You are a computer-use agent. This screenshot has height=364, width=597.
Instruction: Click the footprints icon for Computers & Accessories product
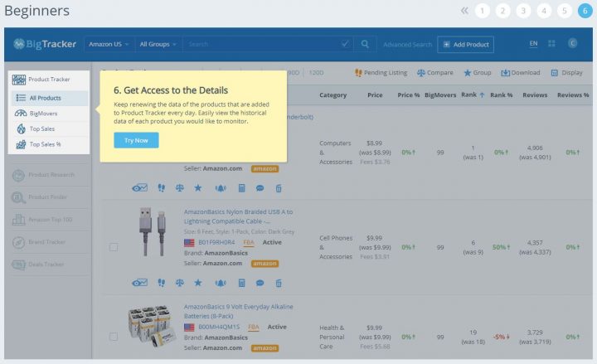click(x=162, y=188)
